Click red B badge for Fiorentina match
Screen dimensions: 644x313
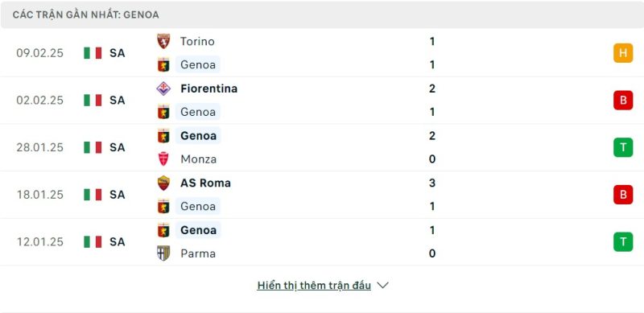point(623,101)
